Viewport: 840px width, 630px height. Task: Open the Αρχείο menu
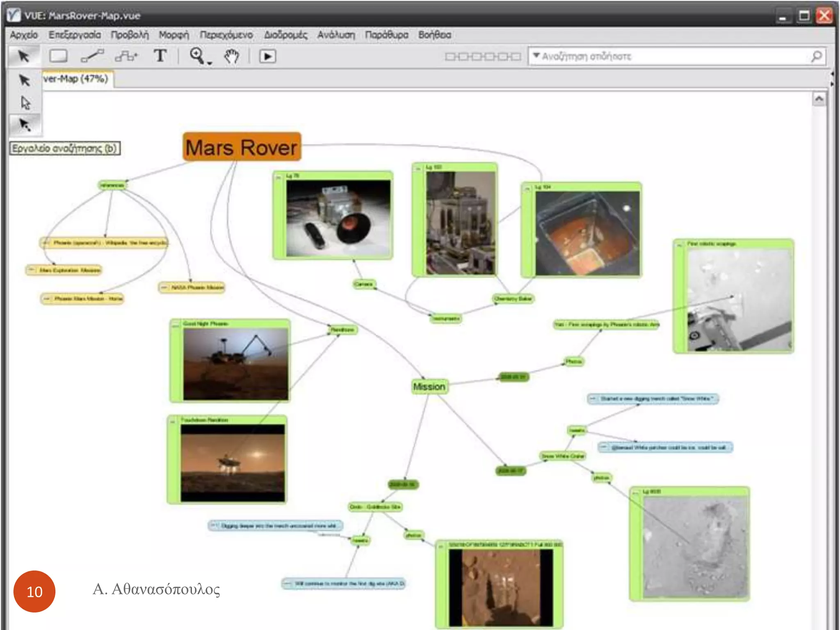pos(24,35)
